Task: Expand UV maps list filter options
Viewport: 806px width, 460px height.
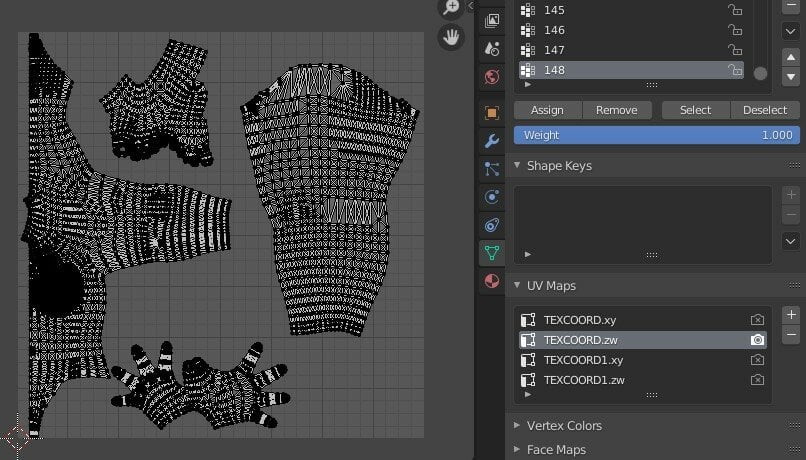Action: click(528, 395)
